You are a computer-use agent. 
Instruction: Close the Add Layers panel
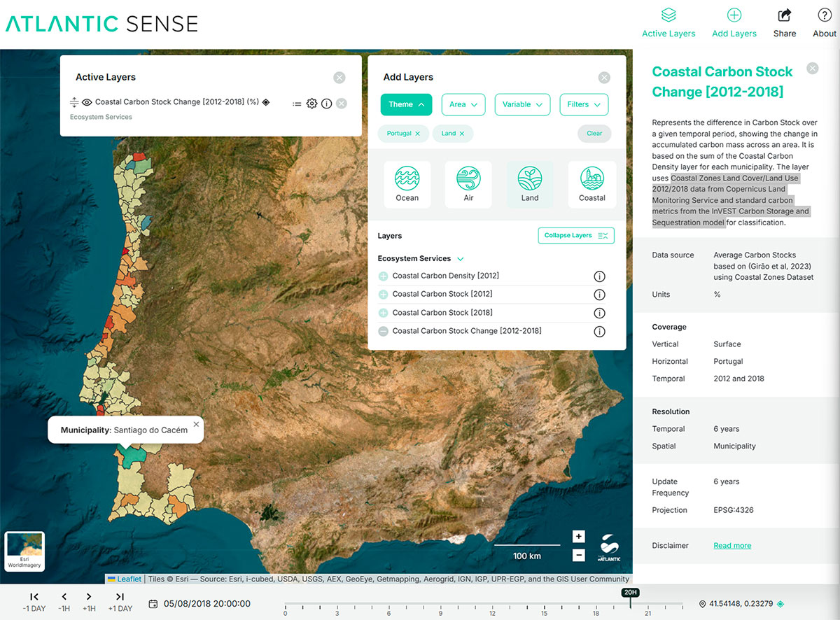pyautogui.click(x=604, y=78)
